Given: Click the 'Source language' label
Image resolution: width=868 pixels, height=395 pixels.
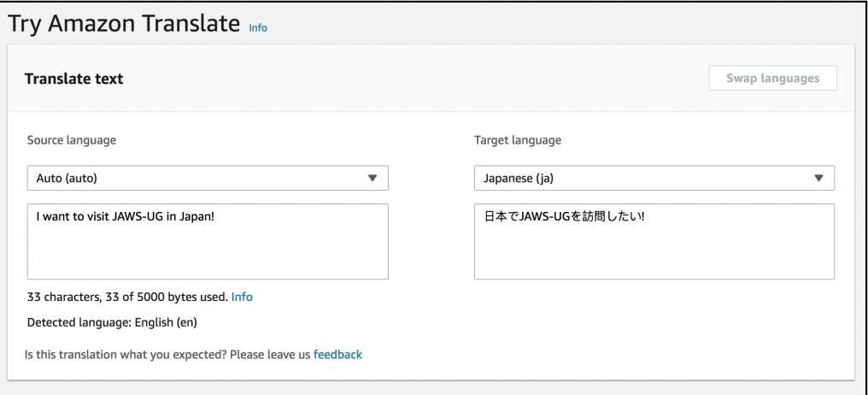Looking at the screenshot, I should point(72,140).
